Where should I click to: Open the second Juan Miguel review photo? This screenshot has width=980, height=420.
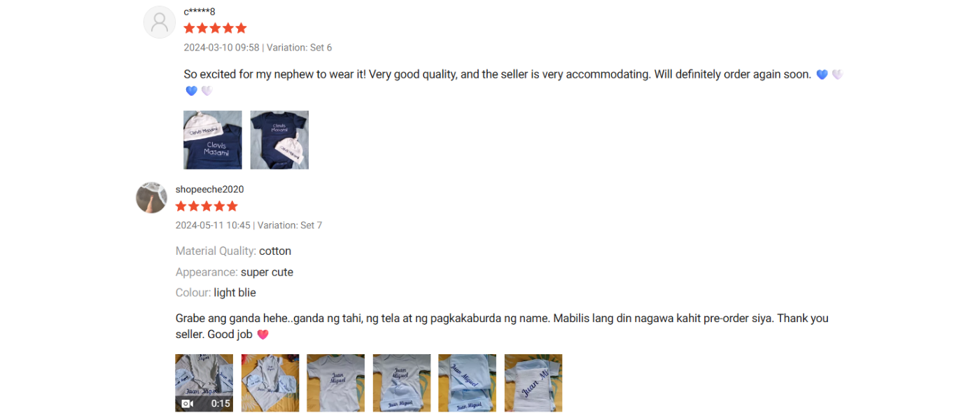(270, 383)
